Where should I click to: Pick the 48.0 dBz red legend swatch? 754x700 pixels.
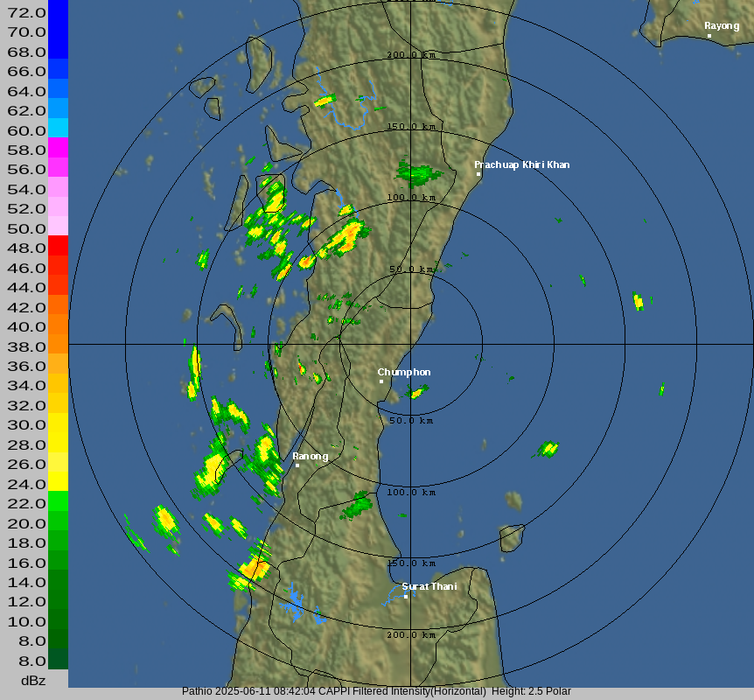[58, 246]
